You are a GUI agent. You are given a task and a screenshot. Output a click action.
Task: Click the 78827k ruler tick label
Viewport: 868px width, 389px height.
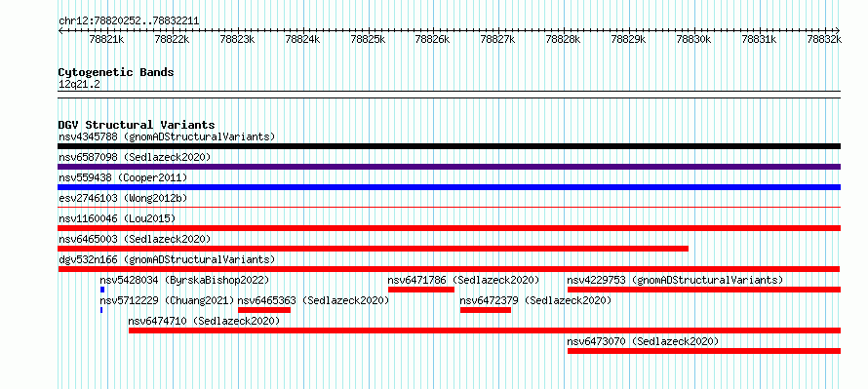pos(497,39)
